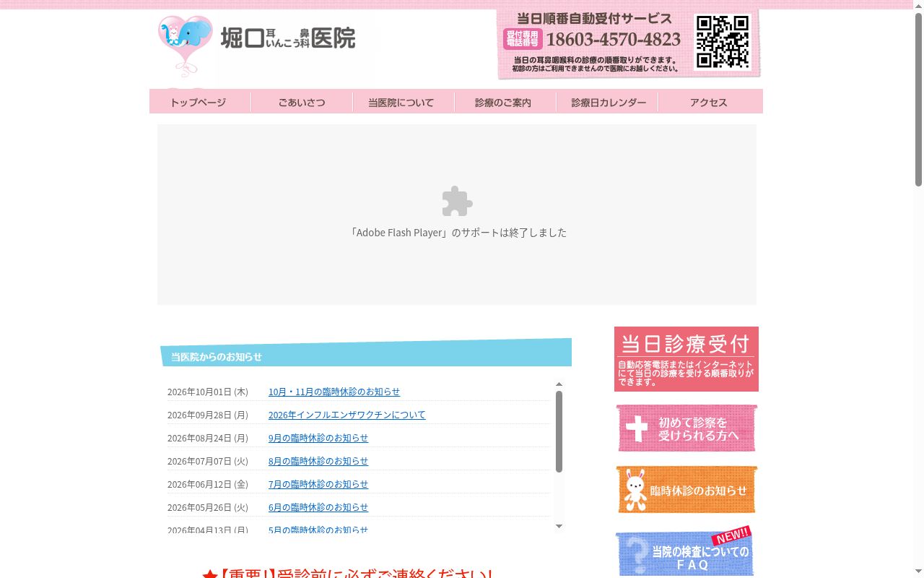Click the 当日順番自動受付サービス header banner

point(628,44)
